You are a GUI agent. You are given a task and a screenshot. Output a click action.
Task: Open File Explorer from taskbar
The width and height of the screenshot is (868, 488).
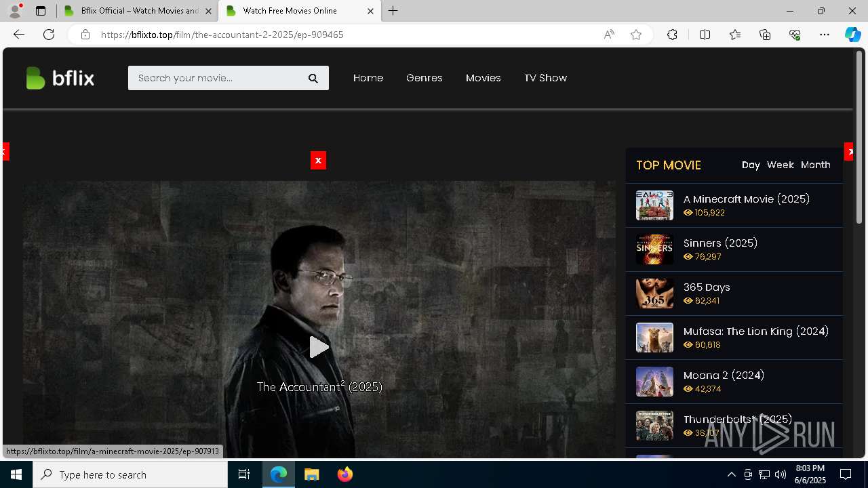(311, 474)
